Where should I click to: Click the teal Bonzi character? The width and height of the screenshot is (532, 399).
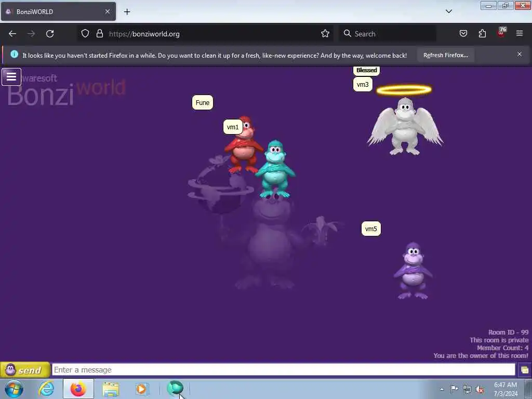[275, 169]
